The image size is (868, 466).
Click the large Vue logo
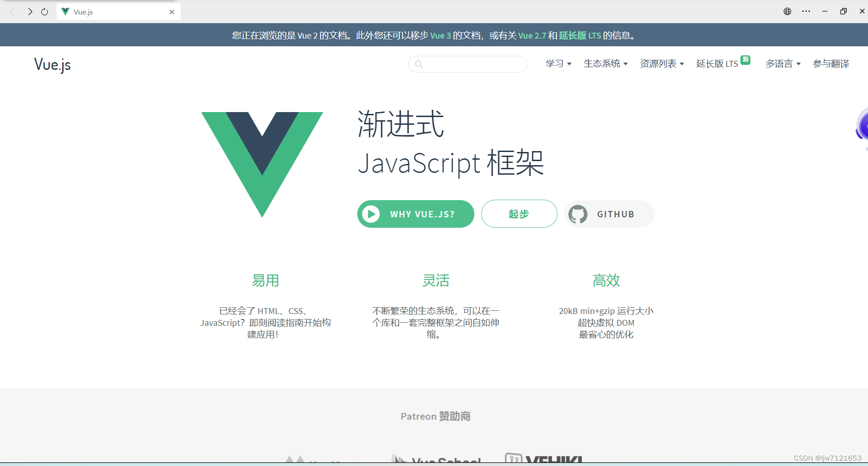coord(262,164)
